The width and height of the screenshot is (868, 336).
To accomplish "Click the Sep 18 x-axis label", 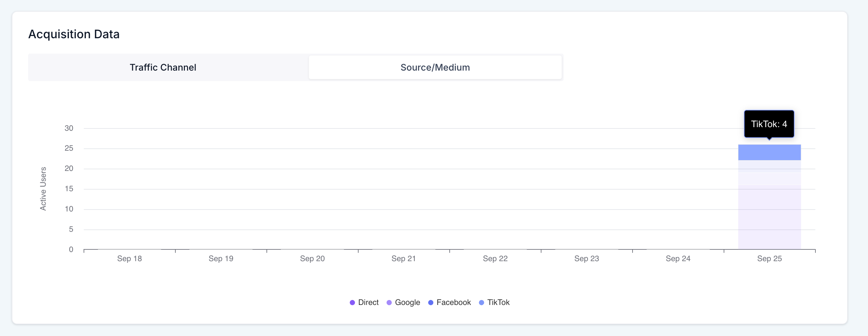I will 129,259.
